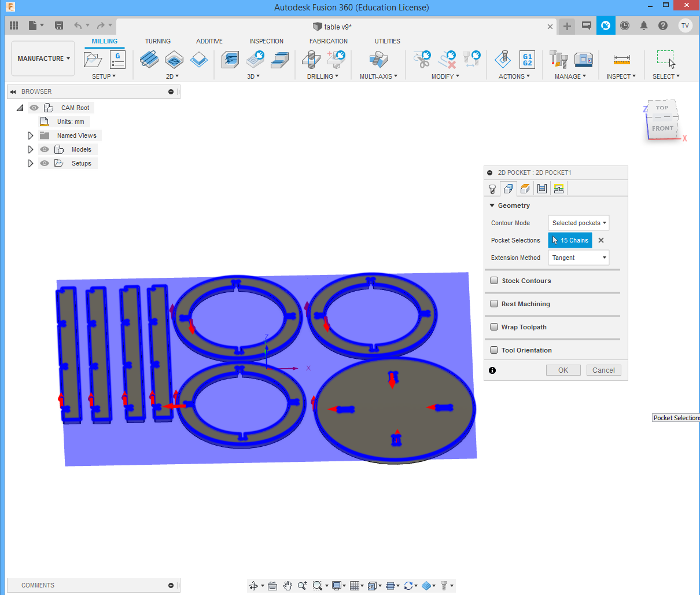
Task: Activate the Pan hand tool
Action: pyautogui.click(x=288, y=586)
